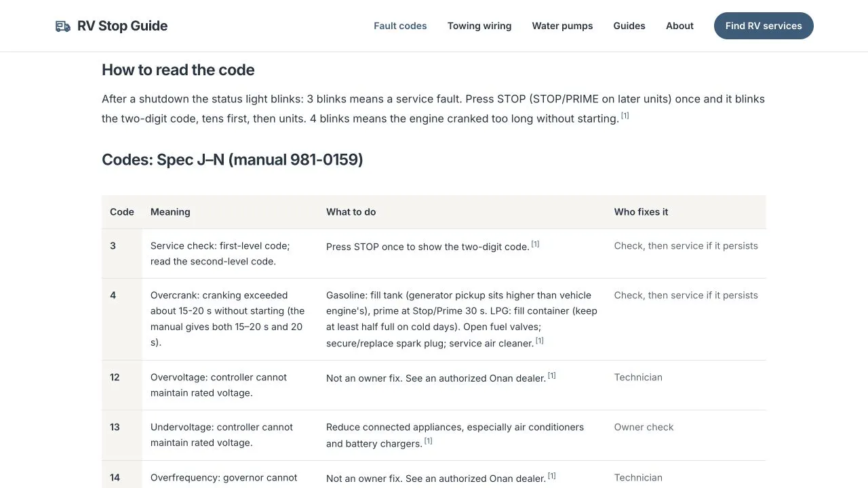Open the footnote reference in code 13 row
Image resolution: width=868 pixels, height=488 pixels.
pyautogui.click(x=428, y=441)
